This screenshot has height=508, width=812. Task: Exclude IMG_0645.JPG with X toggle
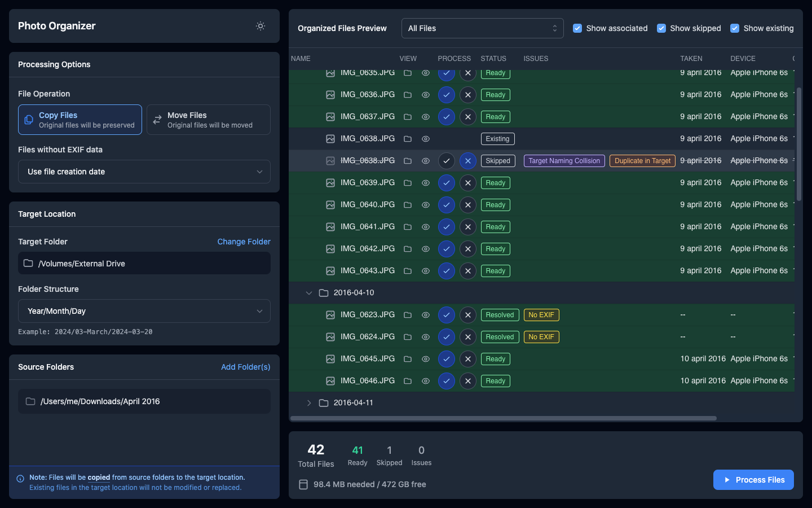click(468, 359)
